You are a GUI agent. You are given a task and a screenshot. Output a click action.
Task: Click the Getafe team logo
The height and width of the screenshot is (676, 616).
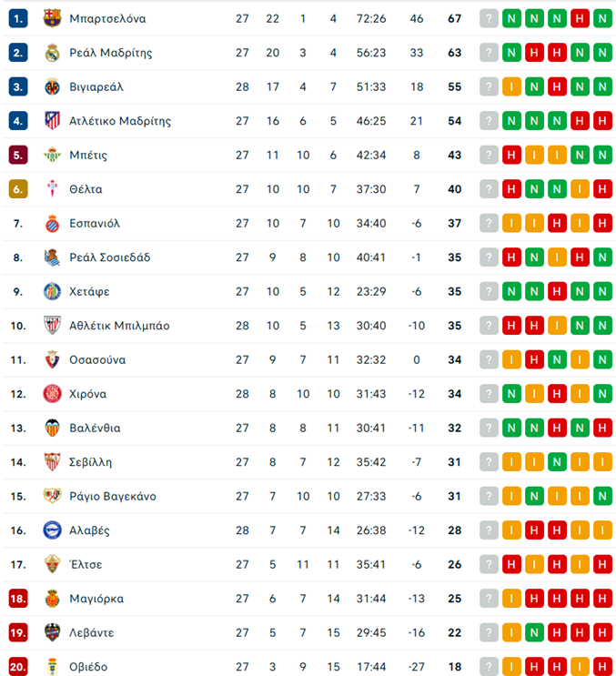(52, 292)
